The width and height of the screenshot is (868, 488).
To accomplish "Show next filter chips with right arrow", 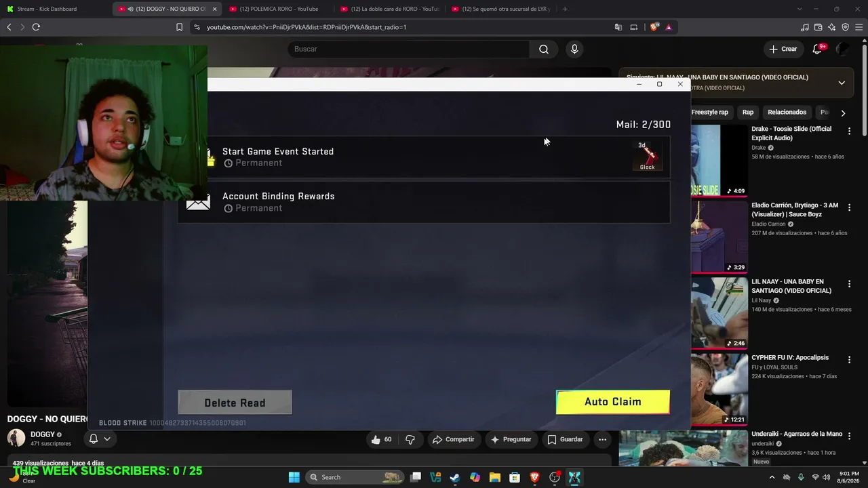I will coord(843,113).
